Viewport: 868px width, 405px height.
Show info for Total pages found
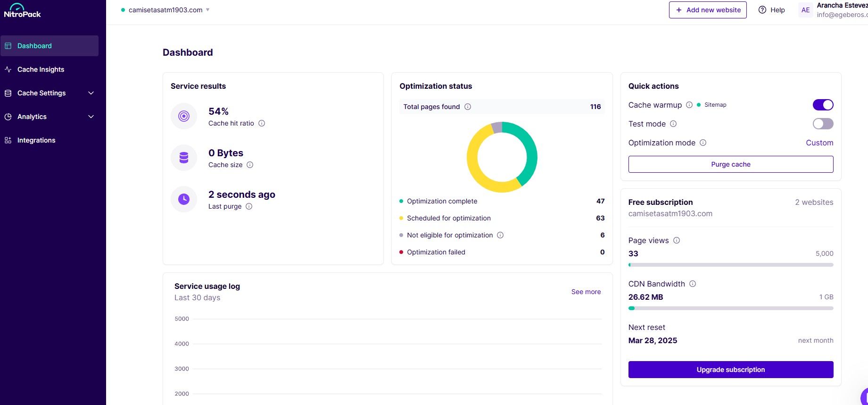click(x=468, y=107)
